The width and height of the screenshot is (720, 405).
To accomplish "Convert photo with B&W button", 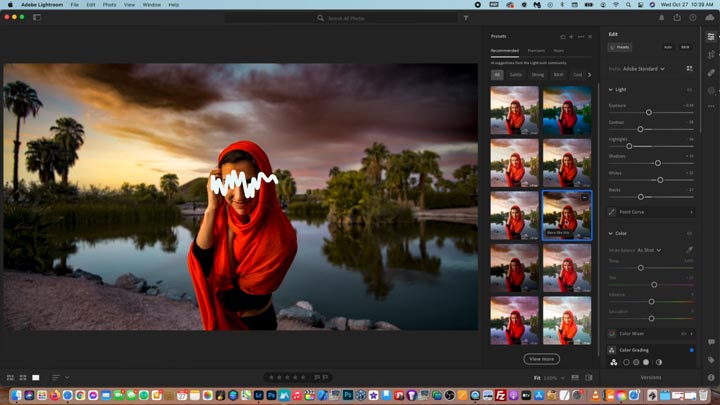I will 685,47.
